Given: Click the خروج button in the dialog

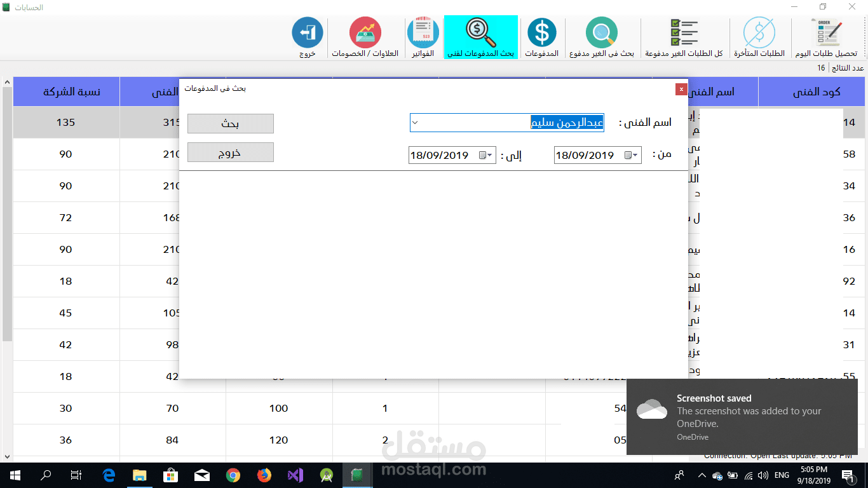Looking at the screenshot, I should (x=231, y=152).
